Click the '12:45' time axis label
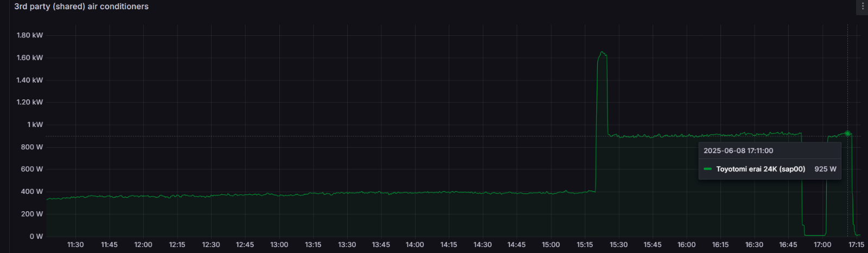The height and width of the screenshot is (253, 868). (x=245, y=245)
